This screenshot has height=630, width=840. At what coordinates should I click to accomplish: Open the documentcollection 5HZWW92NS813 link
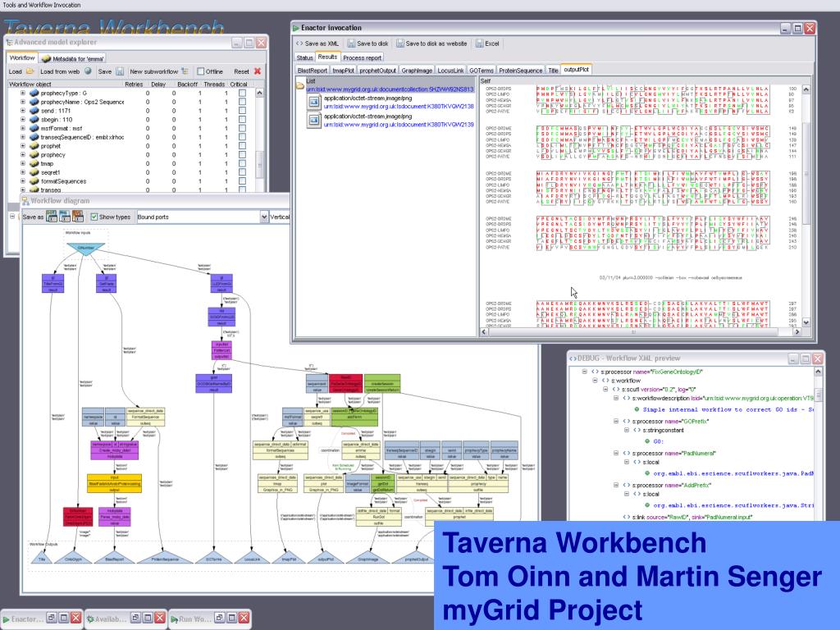(x=390, y=89)
